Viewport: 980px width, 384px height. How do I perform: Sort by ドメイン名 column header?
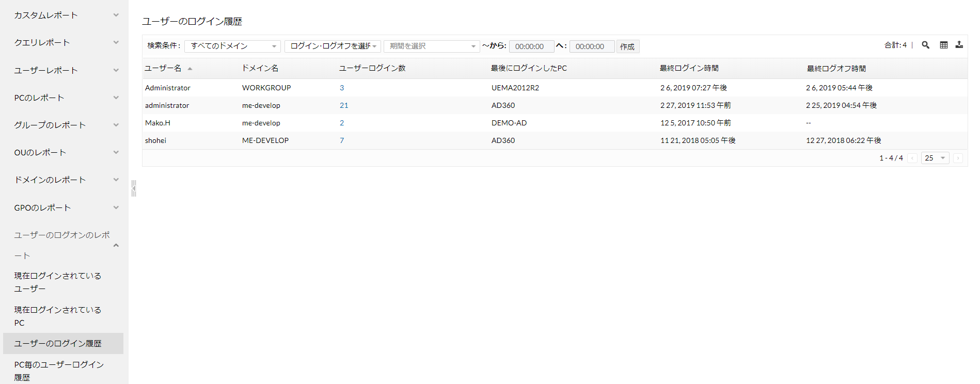(x=260, y=68)
